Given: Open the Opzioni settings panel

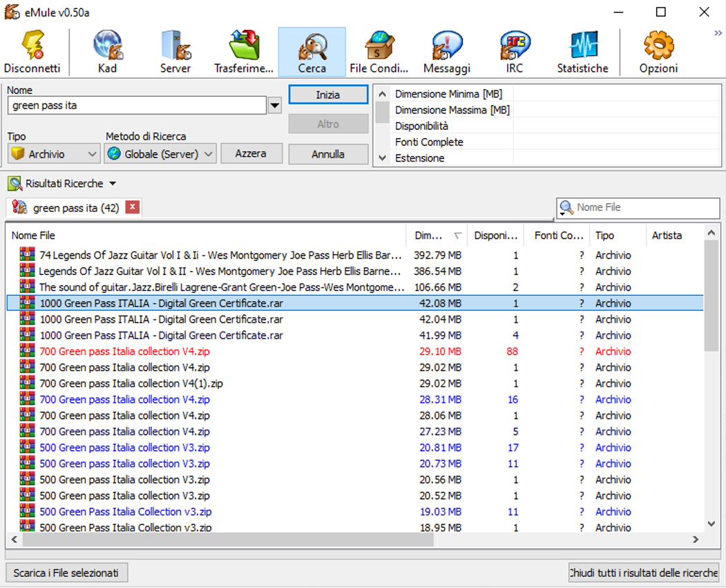Looking at the screenshot, I should point(658,52).
